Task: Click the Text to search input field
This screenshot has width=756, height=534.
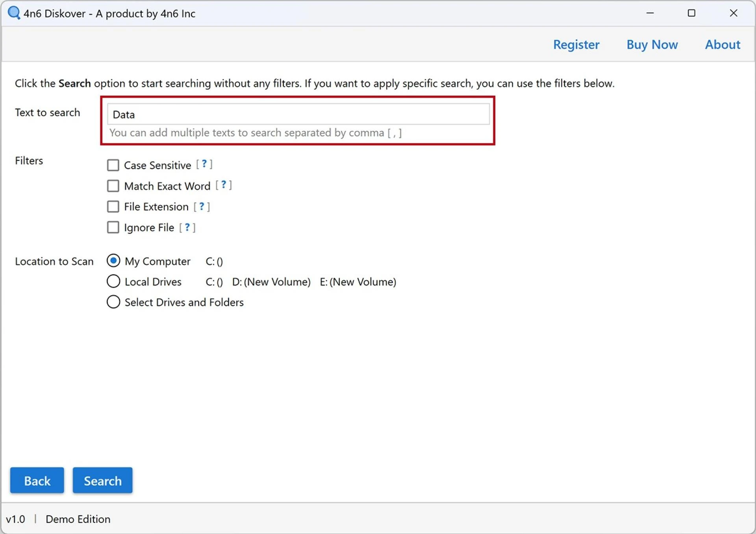Action: coord(298,115)
